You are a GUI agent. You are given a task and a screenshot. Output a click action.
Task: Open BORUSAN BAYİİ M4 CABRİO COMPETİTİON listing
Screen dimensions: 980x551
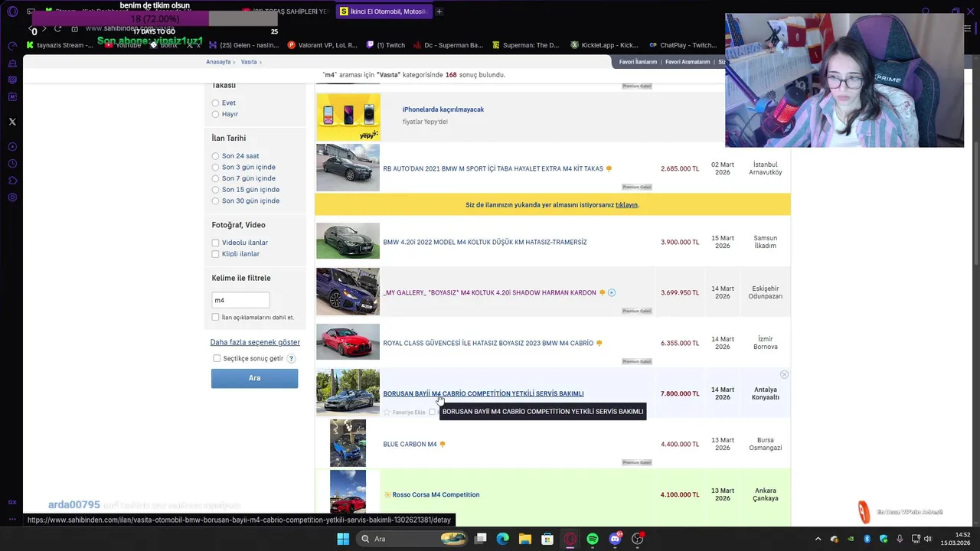pos(483,393)
